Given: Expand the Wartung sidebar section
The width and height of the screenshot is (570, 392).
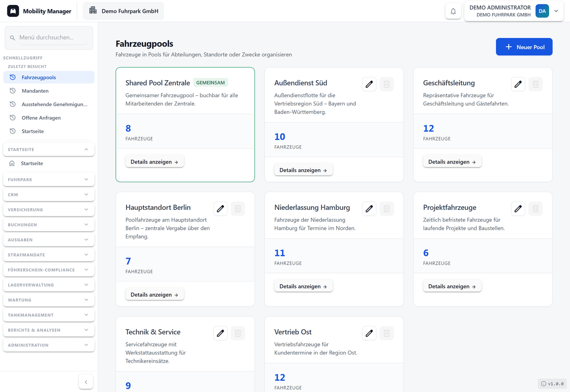Looking at the screenshot, I should 49,300.
